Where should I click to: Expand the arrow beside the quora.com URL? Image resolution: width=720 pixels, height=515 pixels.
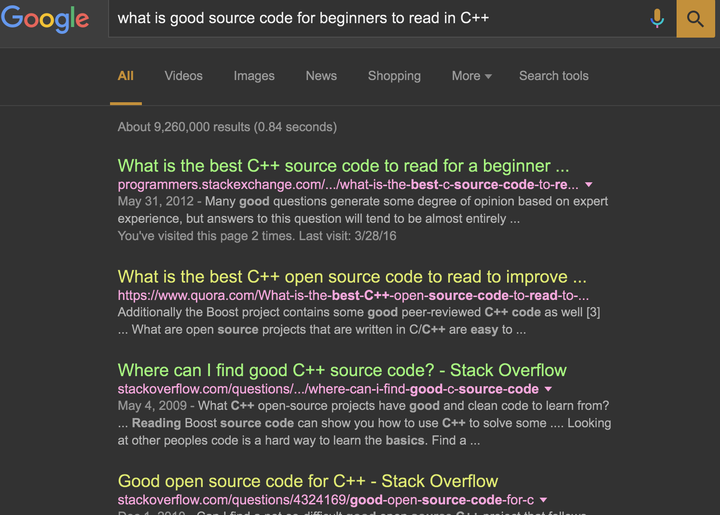[599, 296]
